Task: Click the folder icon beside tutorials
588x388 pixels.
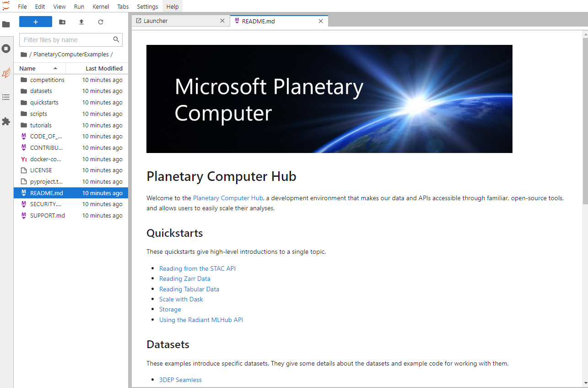Action: click(x=24, y=125)
